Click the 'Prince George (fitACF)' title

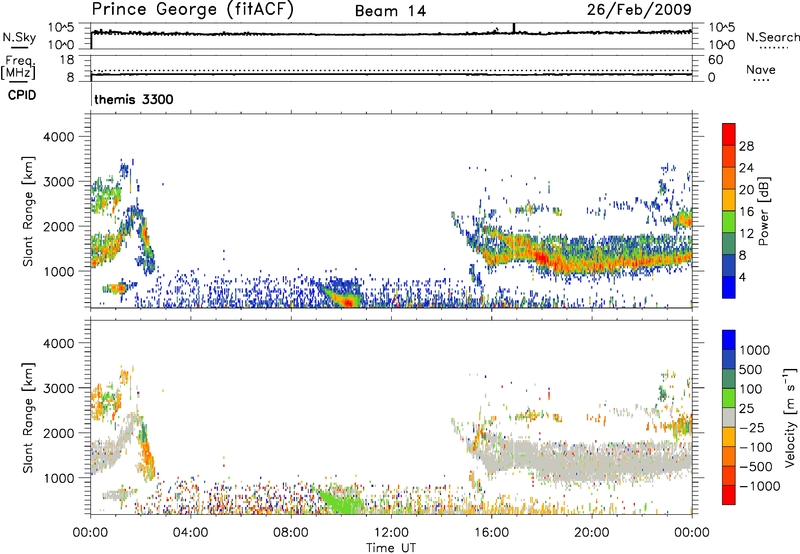[192, 9]
